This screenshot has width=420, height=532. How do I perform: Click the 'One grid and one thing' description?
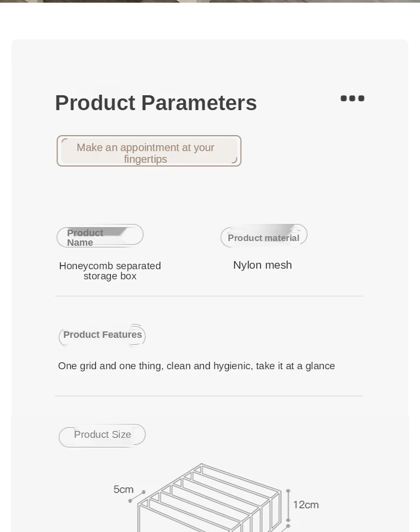click(x=196, y=366)
